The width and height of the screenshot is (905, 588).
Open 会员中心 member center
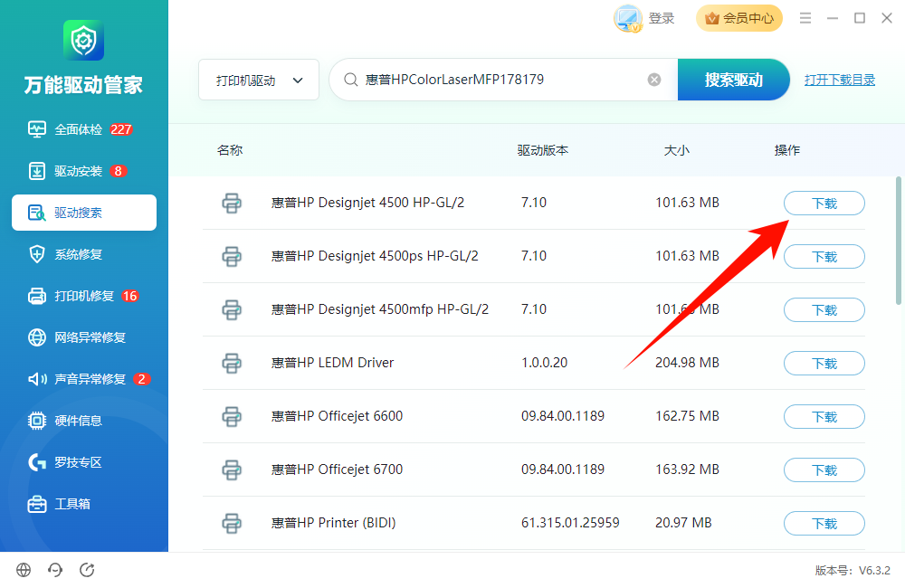pyautogui.click(x=738, y=18)
